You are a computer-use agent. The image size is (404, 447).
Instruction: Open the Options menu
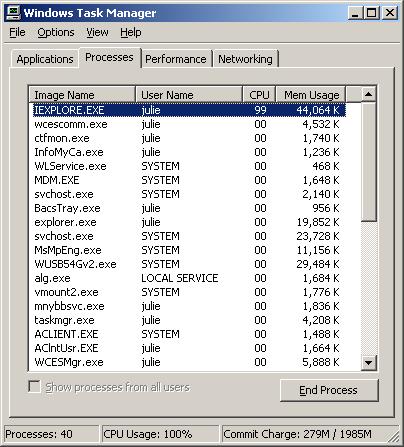click(56, 32)
